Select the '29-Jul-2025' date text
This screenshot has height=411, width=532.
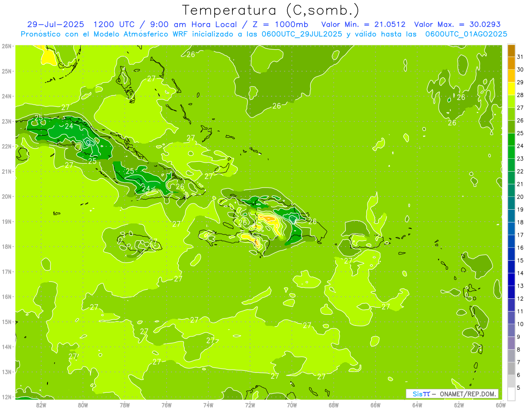(55, 24)
